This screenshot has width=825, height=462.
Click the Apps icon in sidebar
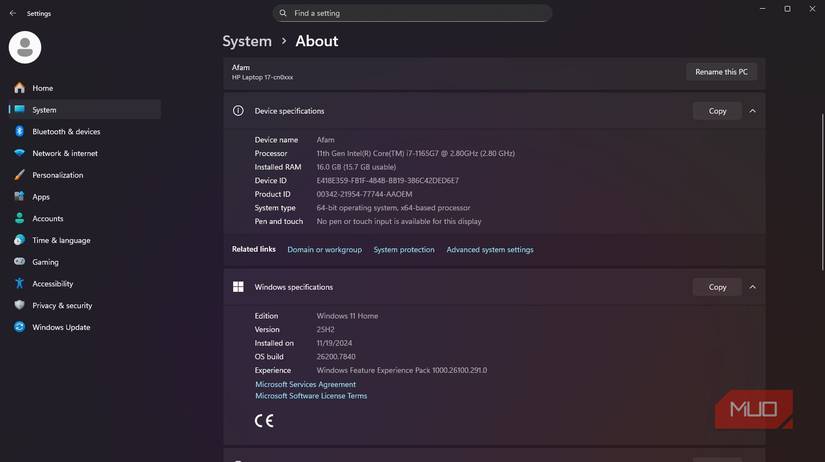tap(19, 197)
